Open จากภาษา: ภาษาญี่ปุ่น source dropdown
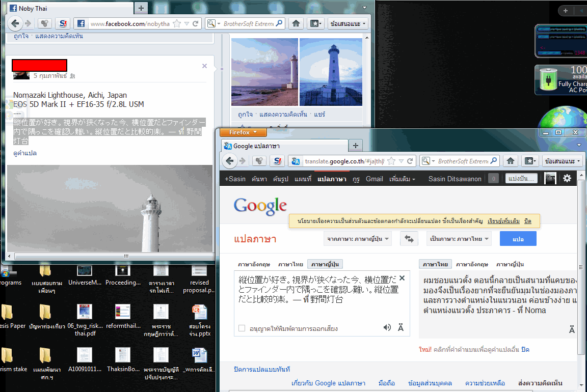Screen dimensions: 587x392 pyautogui.click(x=358, y=239)
